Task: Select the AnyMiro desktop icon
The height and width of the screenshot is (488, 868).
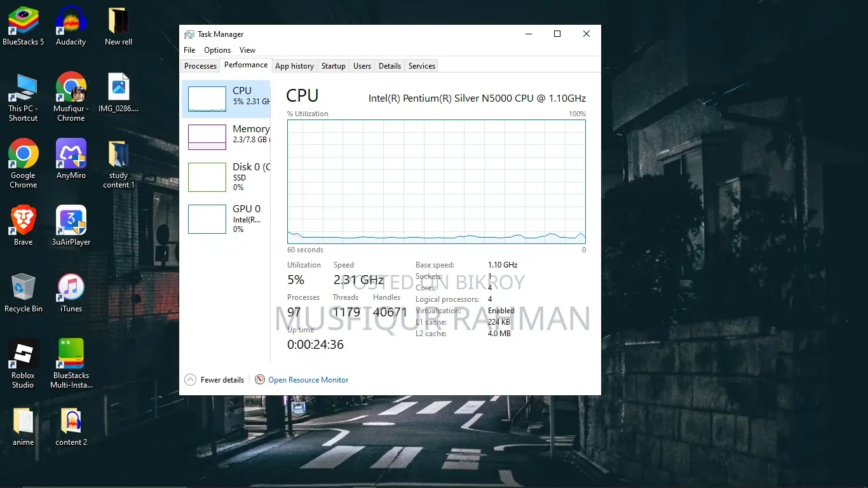Action: click(x=71, y=159)
